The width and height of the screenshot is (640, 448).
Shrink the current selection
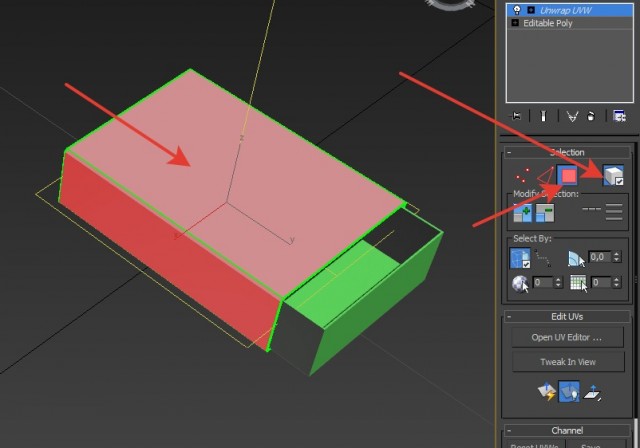(545, 213)
